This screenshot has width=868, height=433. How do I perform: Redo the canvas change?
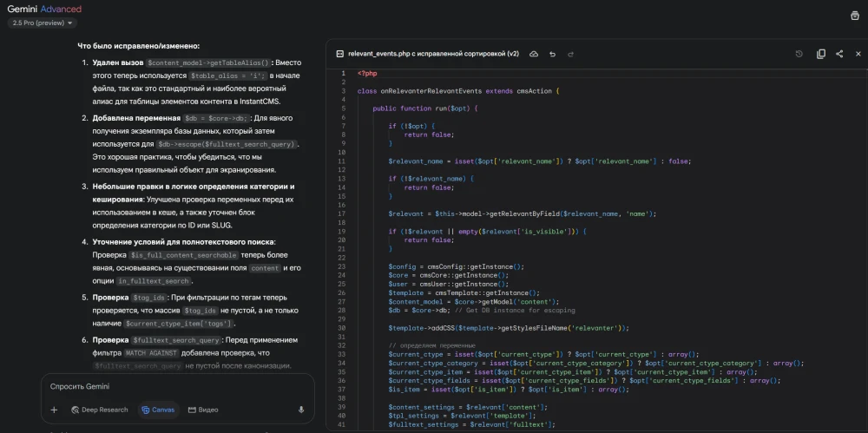(571, 54)
